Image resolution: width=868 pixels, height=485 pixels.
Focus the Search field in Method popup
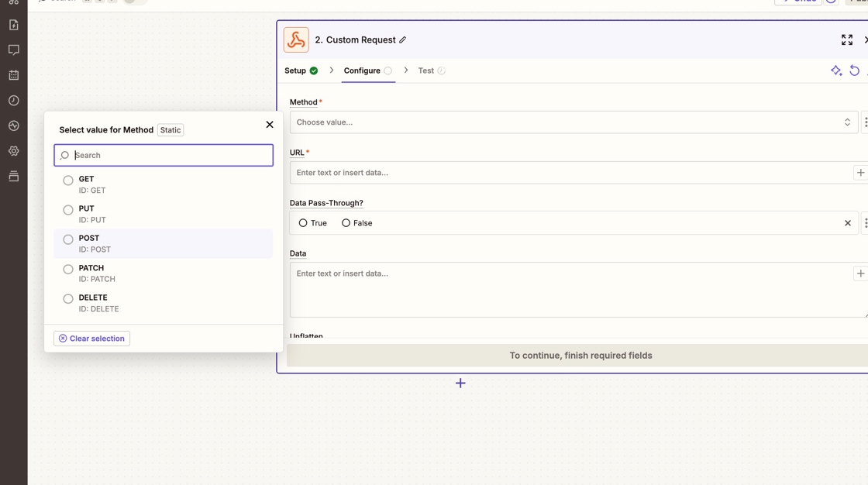click(164, 155)
